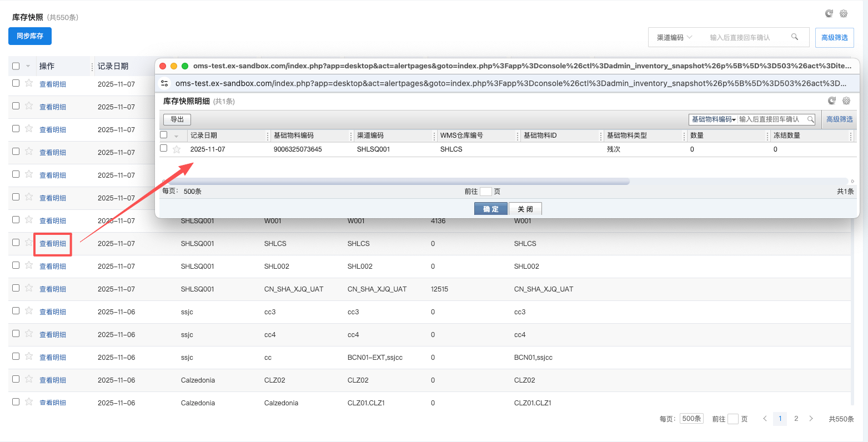Focus the popup search input field

[772, 119]
